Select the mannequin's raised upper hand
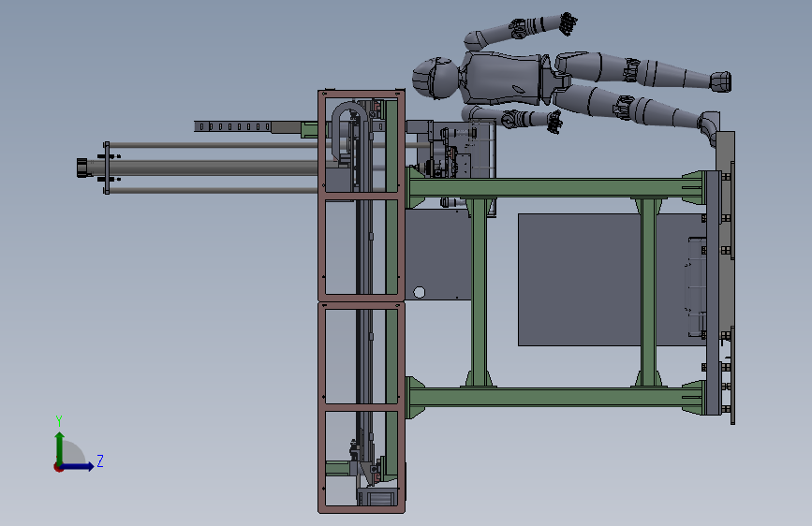The width and height of the screenshot is (812, 526). (x=568, y=23)
